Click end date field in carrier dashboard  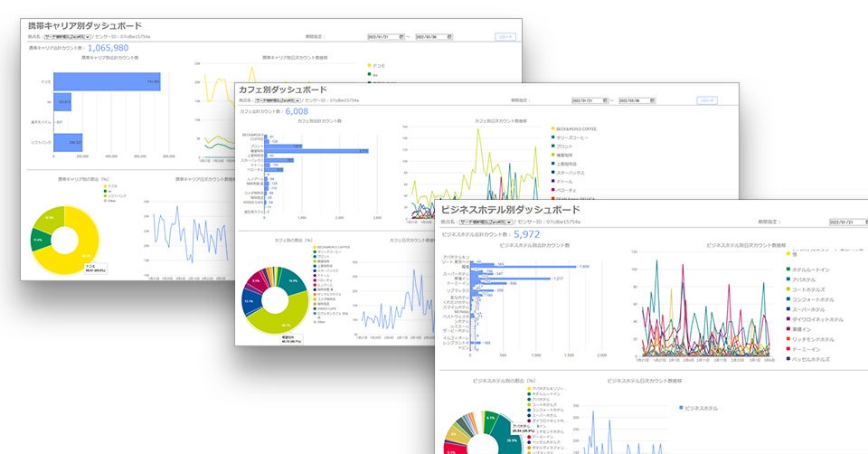click(x=434, y=37)
